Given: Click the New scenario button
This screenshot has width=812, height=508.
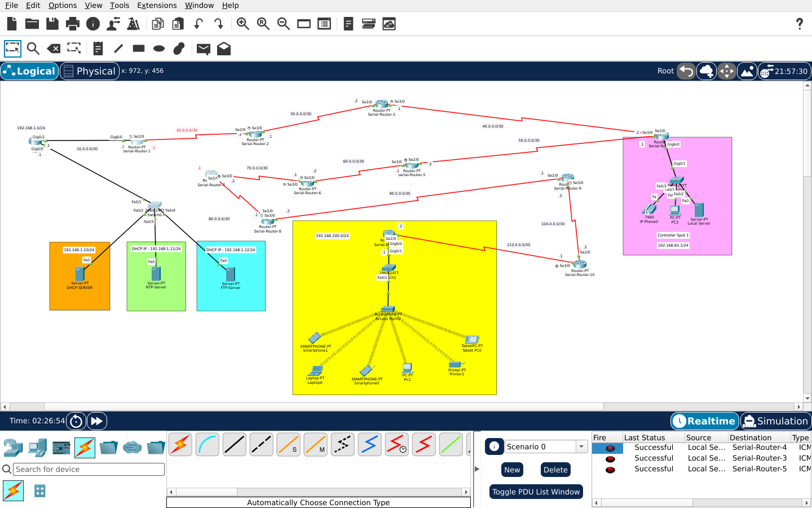Looking at the screenshot, I should click(512, 470).
